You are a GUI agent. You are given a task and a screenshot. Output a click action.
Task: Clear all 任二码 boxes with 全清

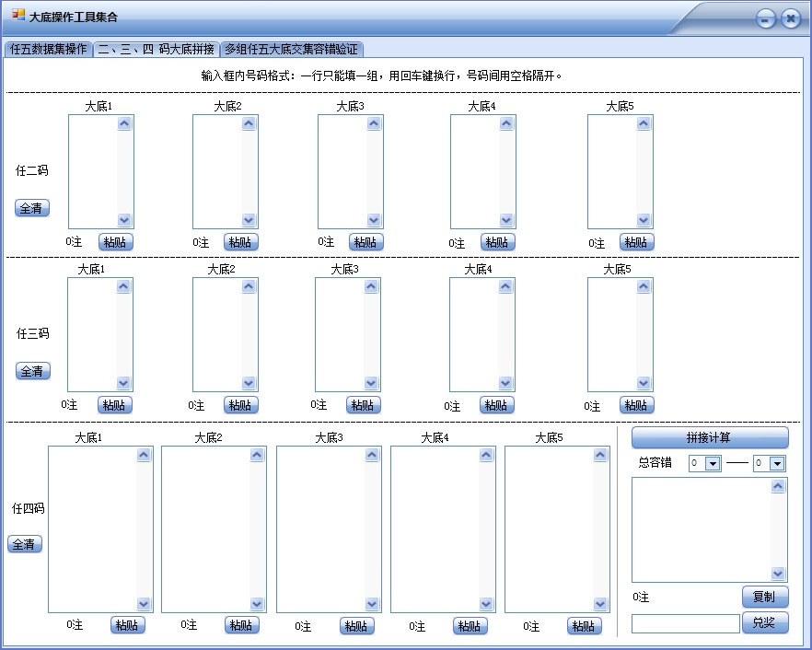pyautogui.click(x=32, y=208)
